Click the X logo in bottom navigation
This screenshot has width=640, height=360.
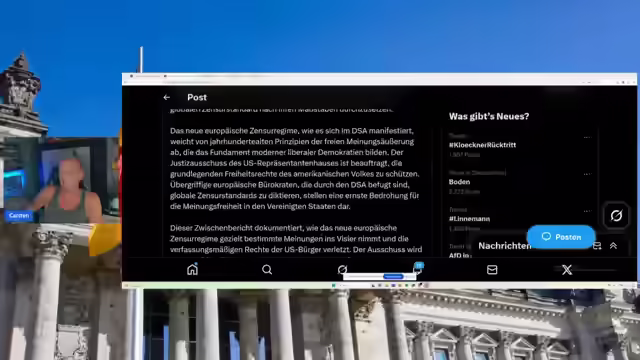pos(567,269)
